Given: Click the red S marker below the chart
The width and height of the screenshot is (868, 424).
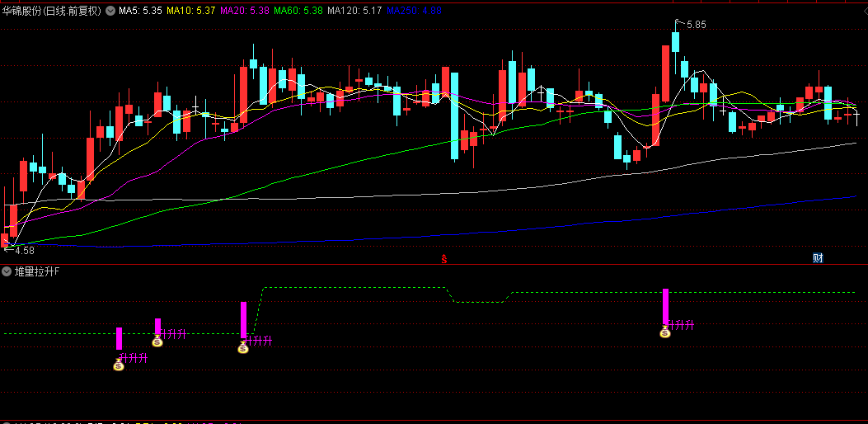Looking at the screenshot, I should (444, 258).
